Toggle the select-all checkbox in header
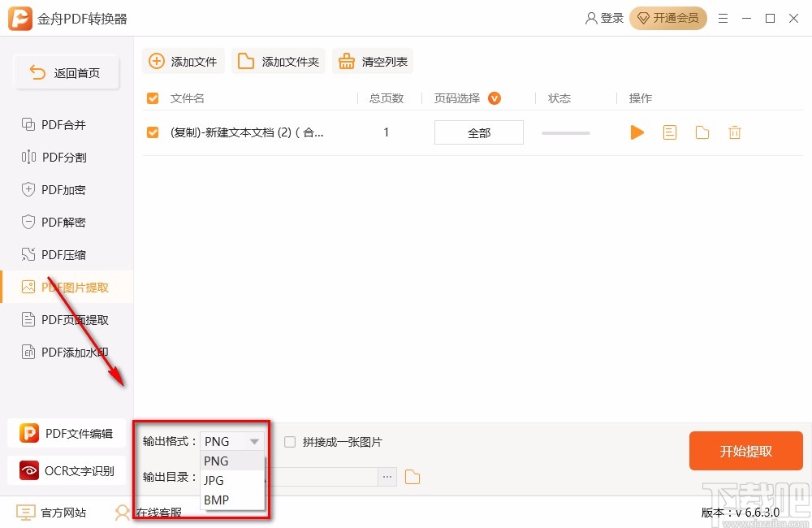812x528 pixels. coord(152,97)
